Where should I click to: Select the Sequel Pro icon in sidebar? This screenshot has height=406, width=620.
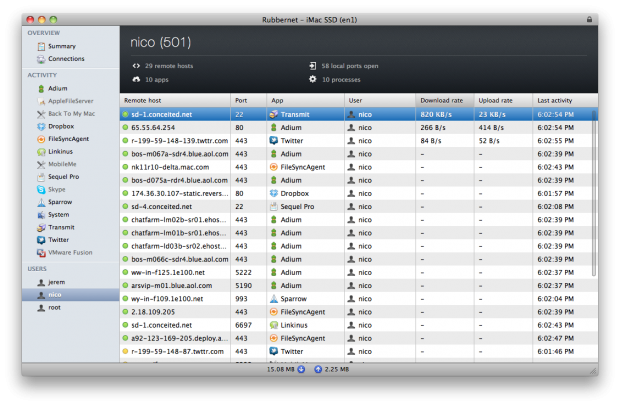coord(41,177)
